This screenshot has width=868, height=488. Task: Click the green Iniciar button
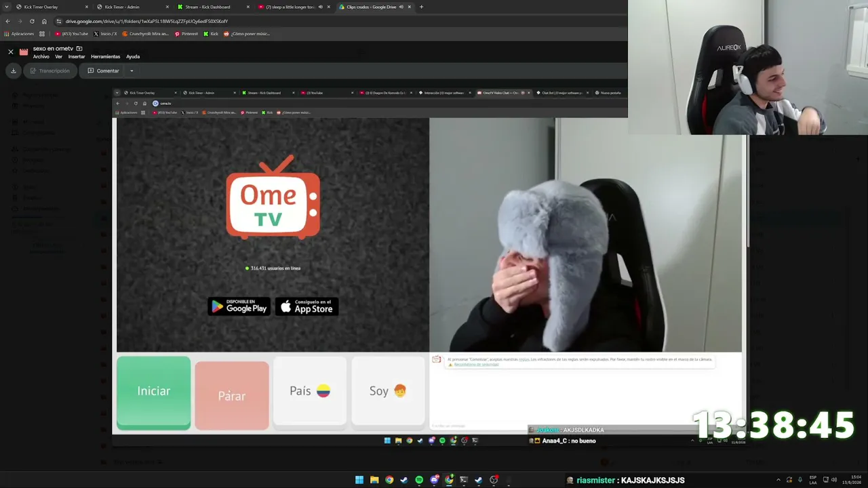[x=154, y=392]
